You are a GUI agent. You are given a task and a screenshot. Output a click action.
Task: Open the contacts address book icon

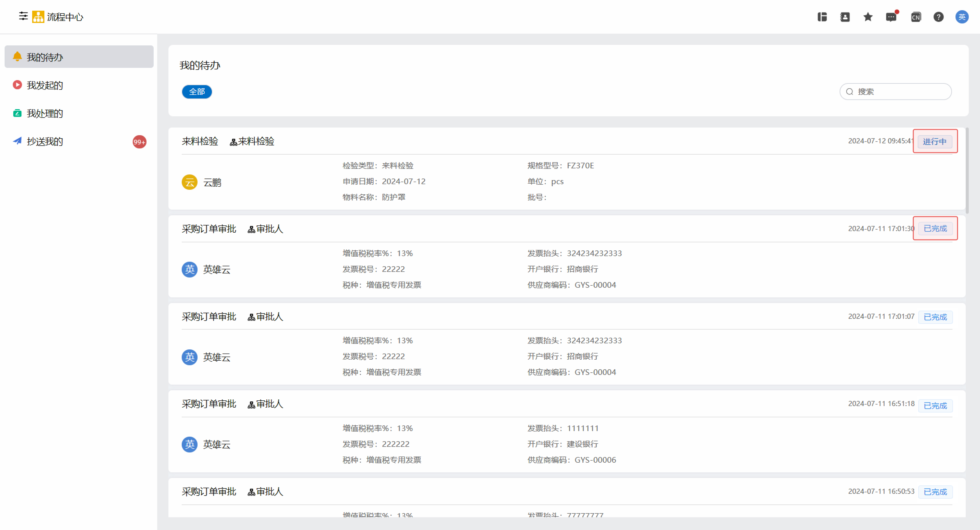coord(844,17)
